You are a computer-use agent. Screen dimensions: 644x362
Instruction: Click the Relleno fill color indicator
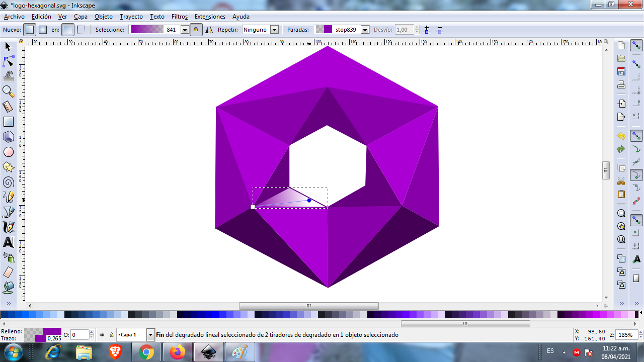pos(43,331)
